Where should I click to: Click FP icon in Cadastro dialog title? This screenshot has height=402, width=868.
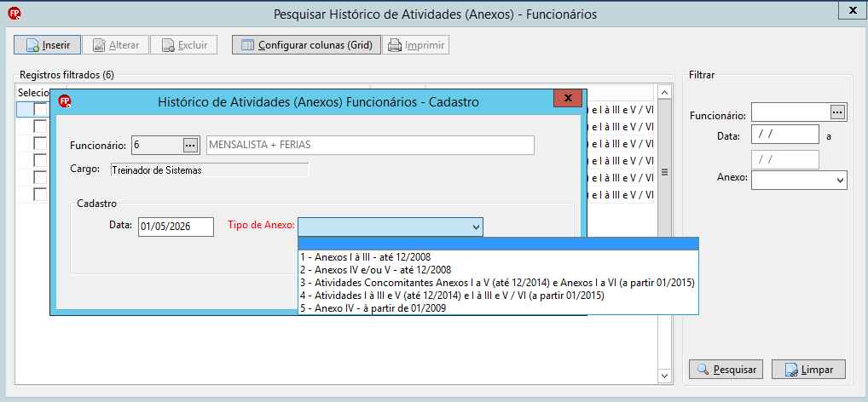[66, 101]
